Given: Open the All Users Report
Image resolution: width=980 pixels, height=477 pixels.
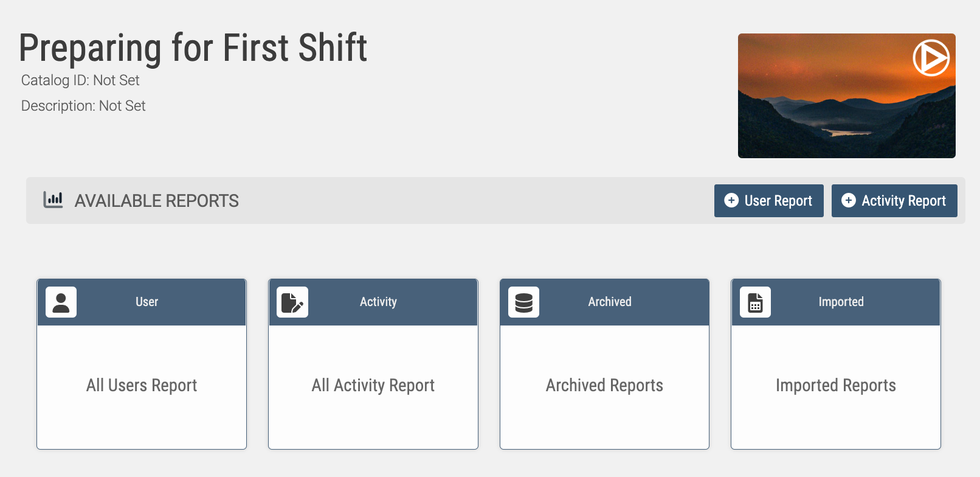Looking at the screenshot, I should coord(142,386).
